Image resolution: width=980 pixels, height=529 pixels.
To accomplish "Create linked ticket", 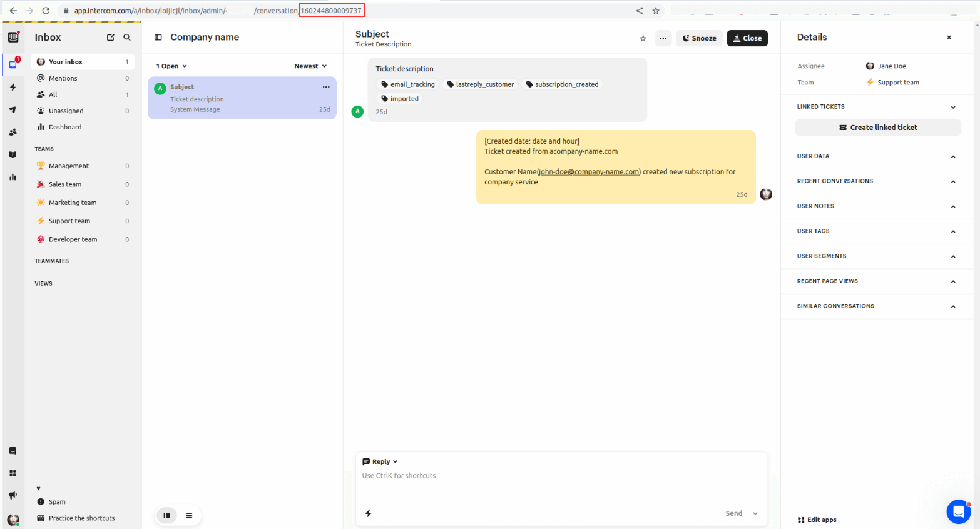I will click(x=878, y=128).
